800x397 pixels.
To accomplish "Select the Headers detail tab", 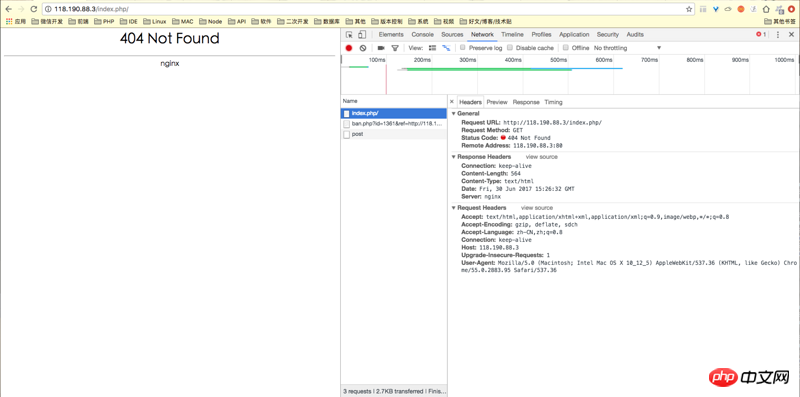I will (x=470, y=102).
